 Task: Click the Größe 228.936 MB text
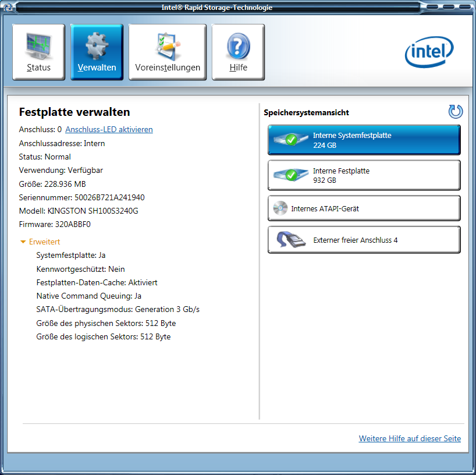pyautogui.click(x=52, y=184)
